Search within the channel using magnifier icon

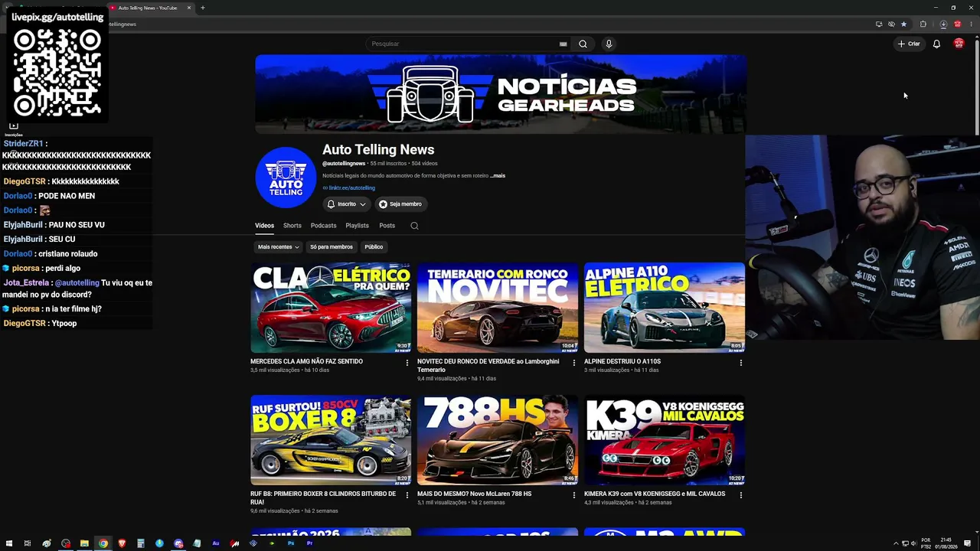pyautogui.click(x=414, y=226)
